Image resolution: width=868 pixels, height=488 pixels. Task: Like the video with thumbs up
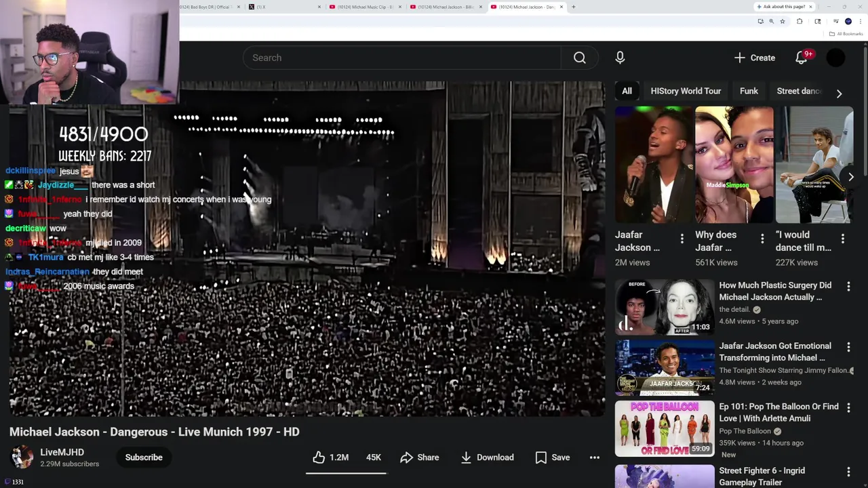pyautogui.click(x=331, y=457)
